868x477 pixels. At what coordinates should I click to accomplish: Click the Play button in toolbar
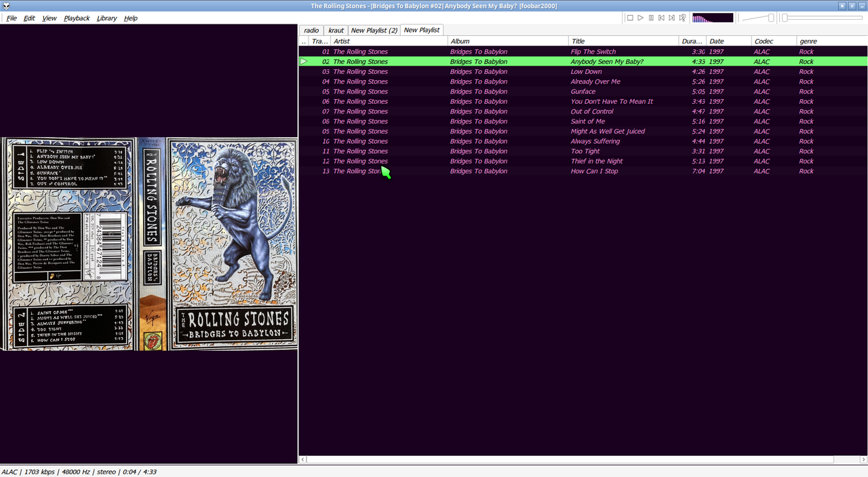pyautogui.click(x=640, y=18)
